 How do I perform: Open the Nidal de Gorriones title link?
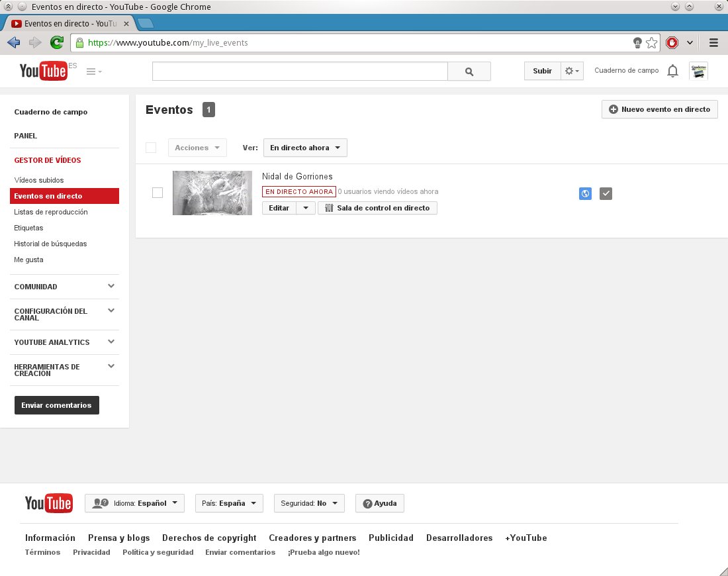tap(297, 177)
